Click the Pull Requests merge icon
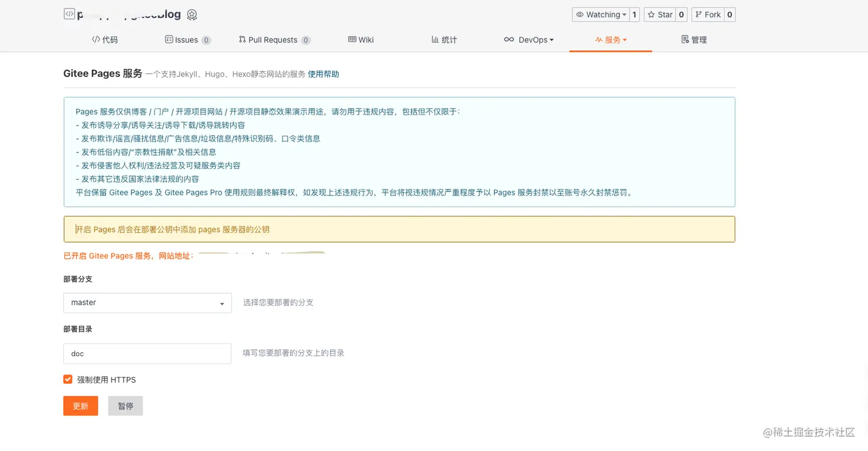Viewport: 868px width, 451px height. (242, 40)
